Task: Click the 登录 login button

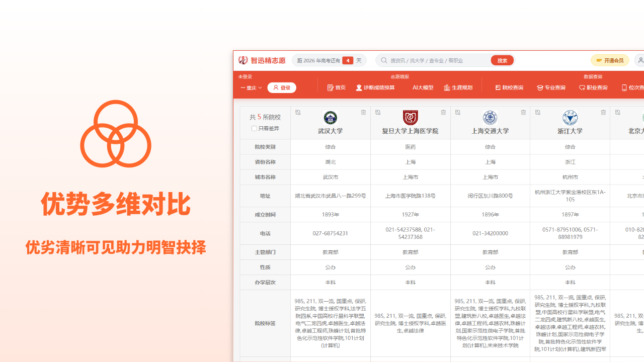Action: (282, 88)
